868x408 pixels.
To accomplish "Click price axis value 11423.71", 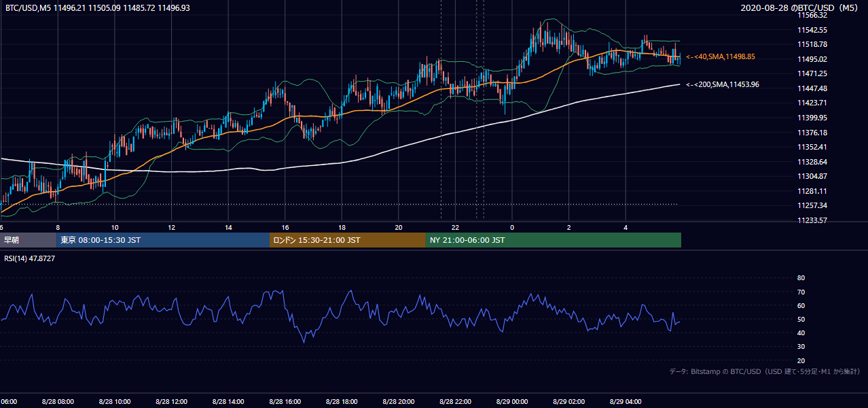I will pos(812,103).
